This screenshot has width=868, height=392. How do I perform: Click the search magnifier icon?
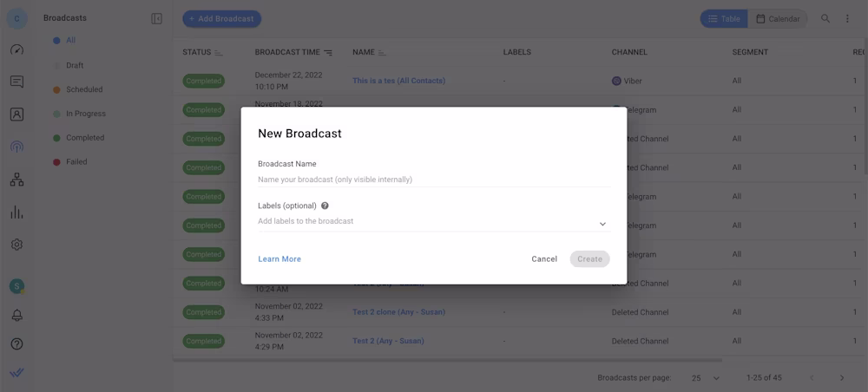pos(825,18)
